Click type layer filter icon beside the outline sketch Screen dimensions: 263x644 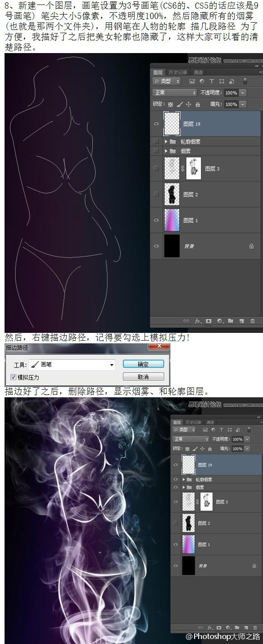212,81
